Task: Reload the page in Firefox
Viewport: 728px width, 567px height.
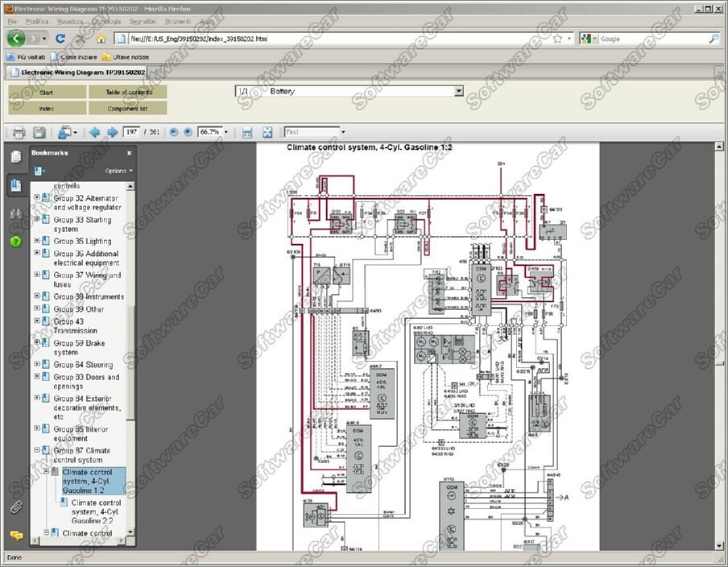Action: coord(60,39)
